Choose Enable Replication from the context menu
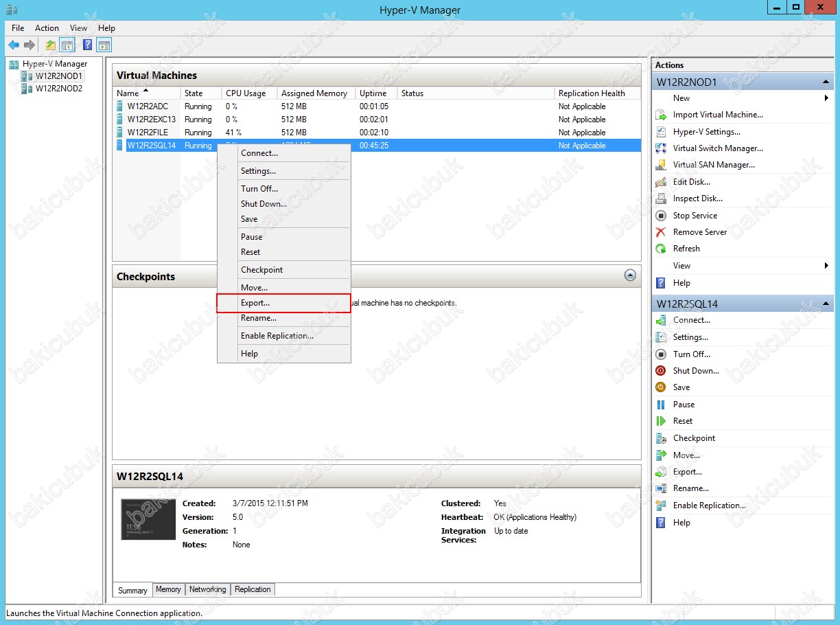Image resolution: width=840 pixels, height=625 pixels. pos(284,336)
